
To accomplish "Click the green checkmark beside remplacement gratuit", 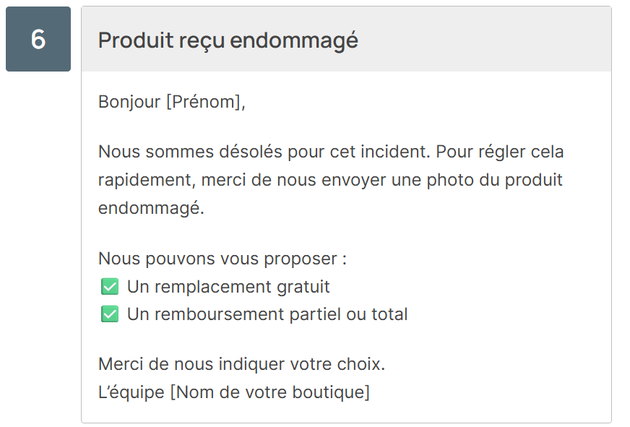I will pyautogui.click(x=110, y=287).
